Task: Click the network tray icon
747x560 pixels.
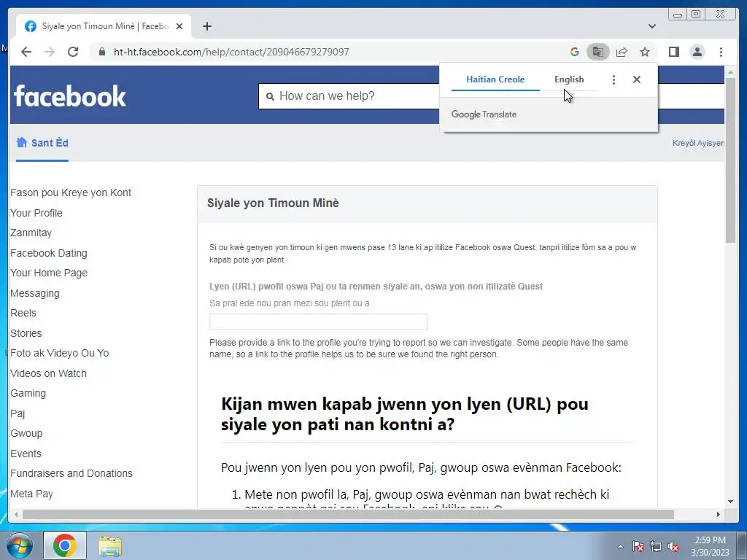Action: 656,547
